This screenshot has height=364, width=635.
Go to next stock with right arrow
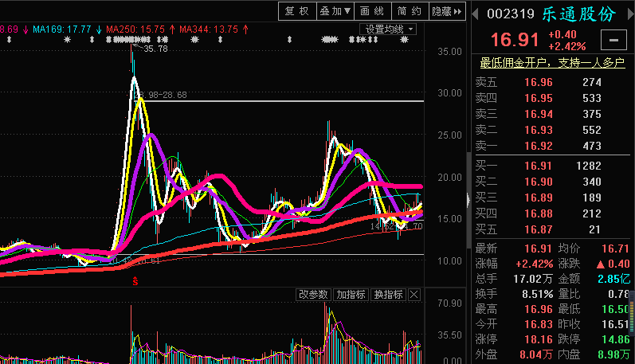coord(631,14)
